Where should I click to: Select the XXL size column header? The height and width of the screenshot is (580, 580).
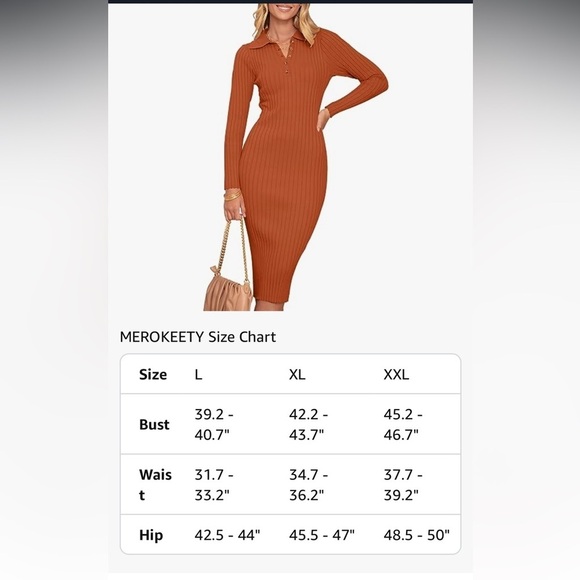[x=396, y=374]
